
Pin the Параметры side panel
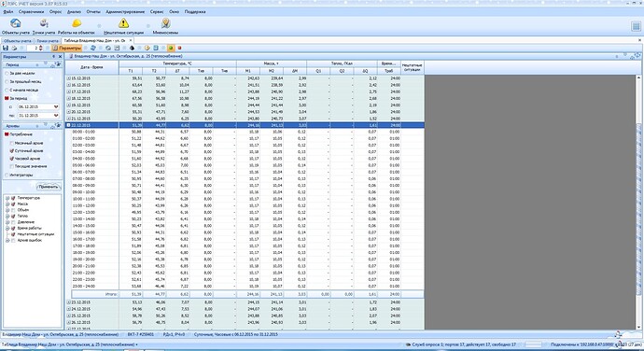(x=53, y=57)
